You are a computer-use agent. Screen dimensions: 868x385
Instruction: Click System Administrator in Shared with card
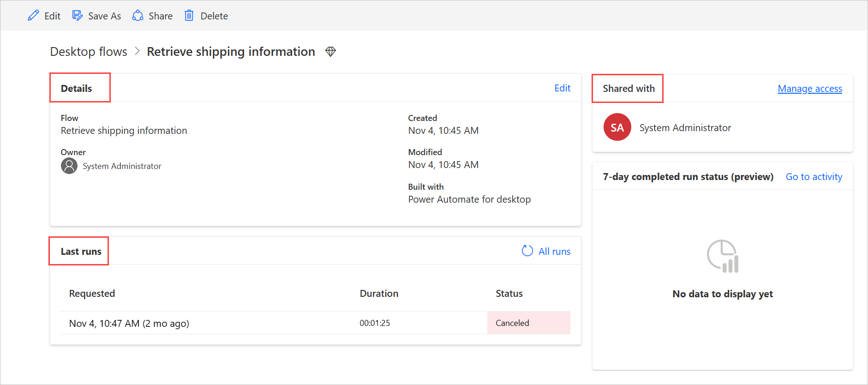(685, 128)
